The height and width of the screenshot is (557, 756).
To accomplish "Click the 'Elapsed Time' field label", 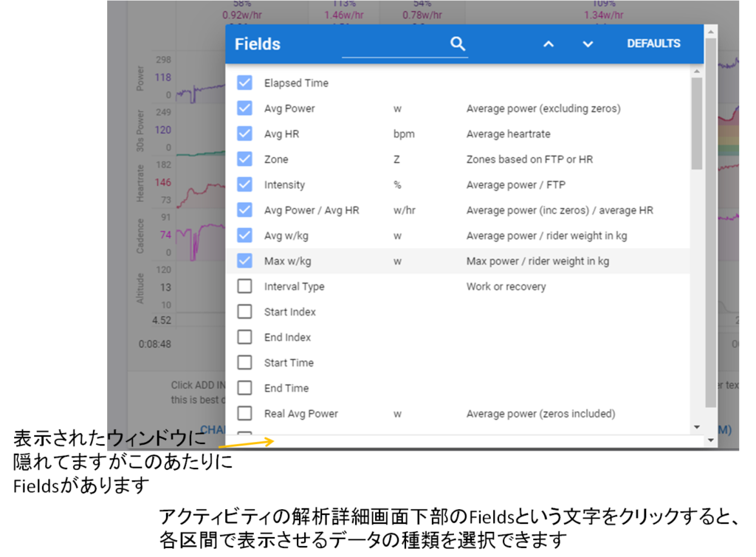I will click(x=296, y=83).
